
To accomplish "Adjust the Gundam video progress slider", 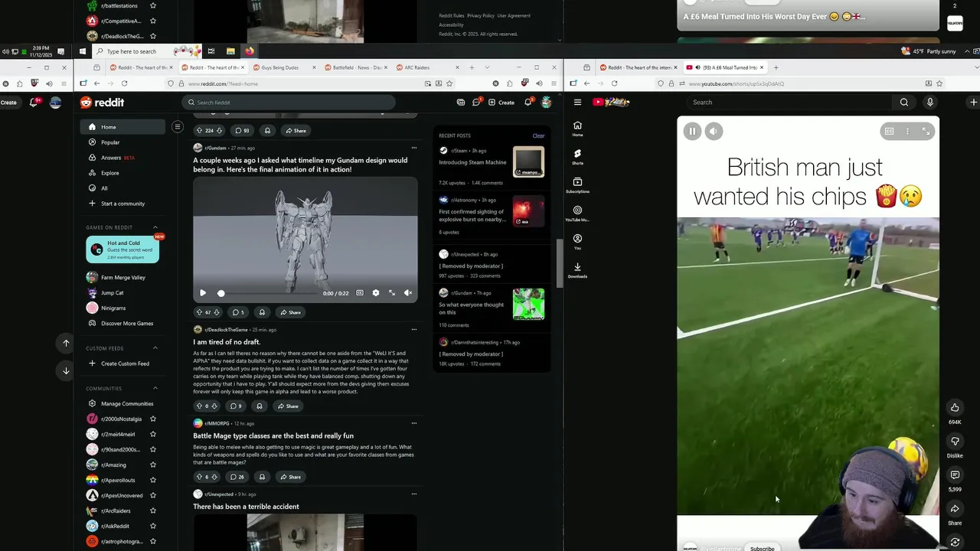I will click(x=268, y=293).
